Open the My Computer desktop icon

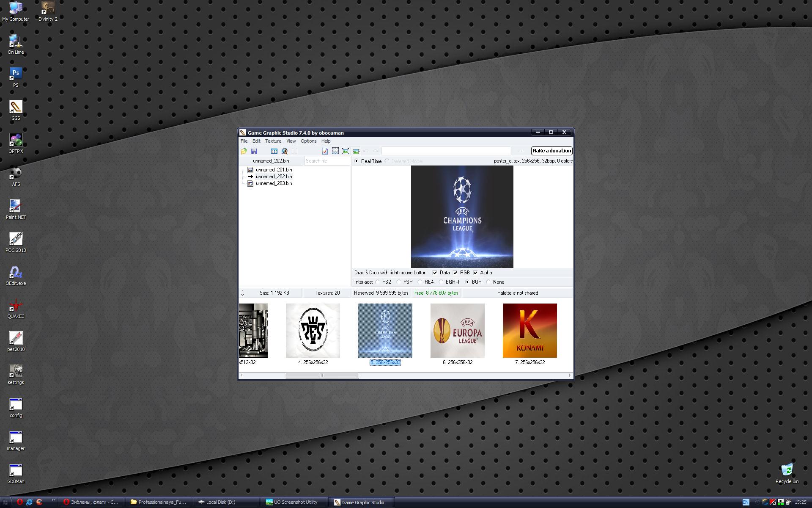16,11
